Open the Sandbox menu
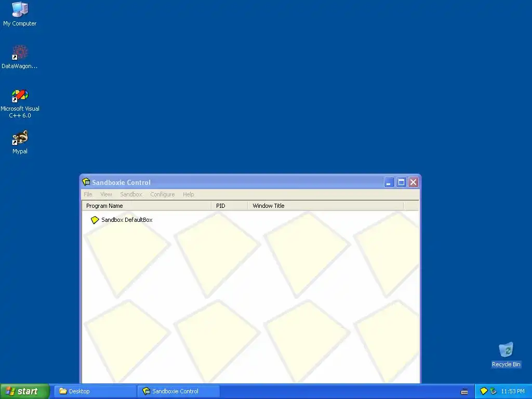532x399 pixels. (131, 194)
